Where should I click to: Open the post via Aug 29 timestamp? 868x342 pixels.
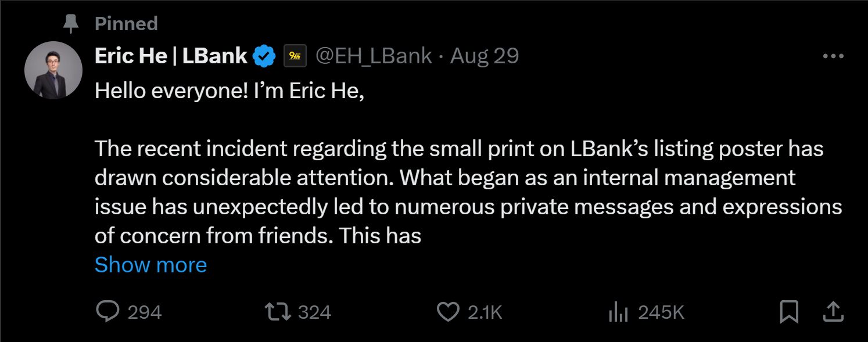coord(485,56)
